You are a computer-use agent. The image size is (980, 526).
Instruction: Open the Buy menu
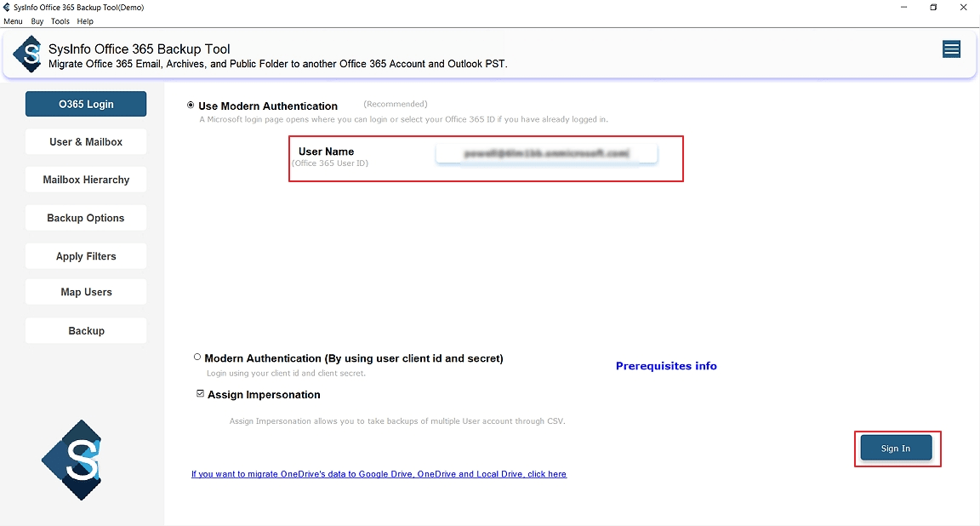tap(37, 21)
